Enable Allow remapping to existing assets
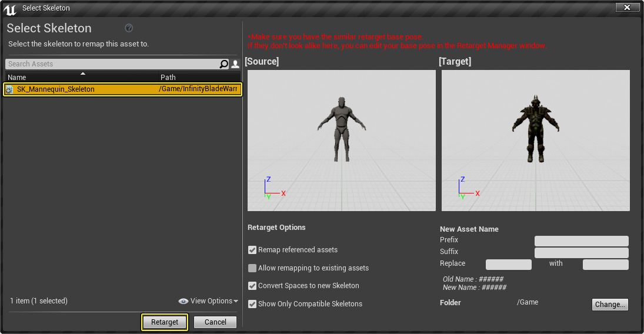644x334 pixels. point(252,268)
